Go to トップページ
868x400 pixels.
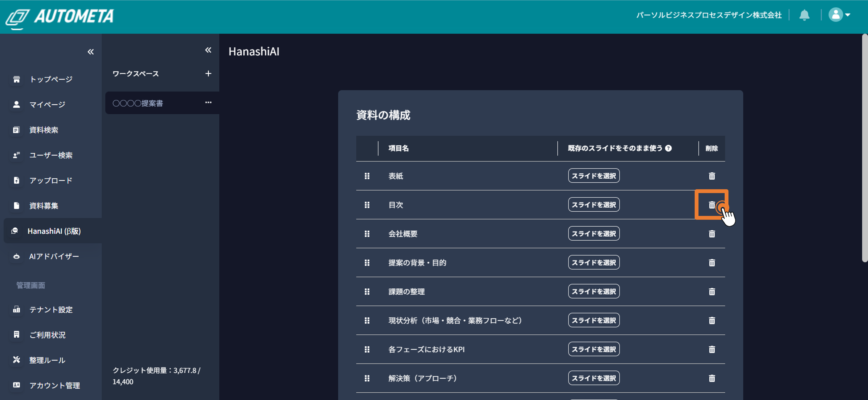click(51, 79)
